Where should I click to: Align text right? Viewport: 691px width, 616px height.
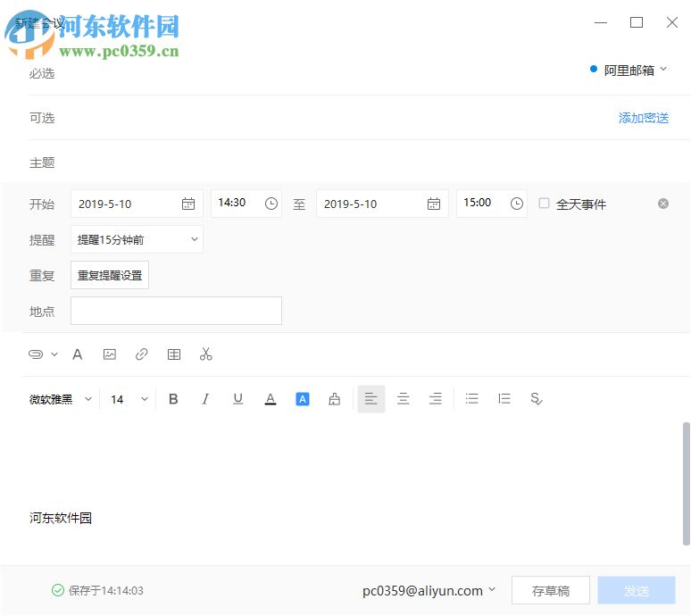pyautogui.click(x=436, y=399)
